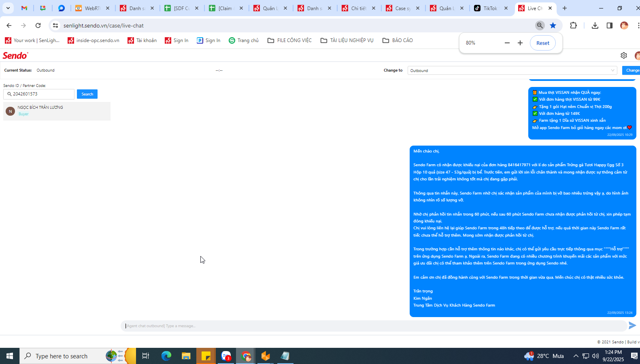Open the Gmail pinned tab

24,8
